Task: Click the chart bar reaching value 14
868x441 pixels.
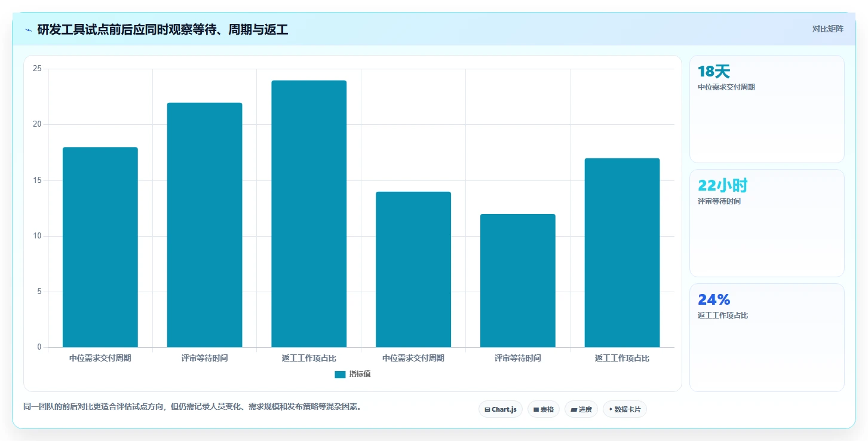Action: (413, 269)
